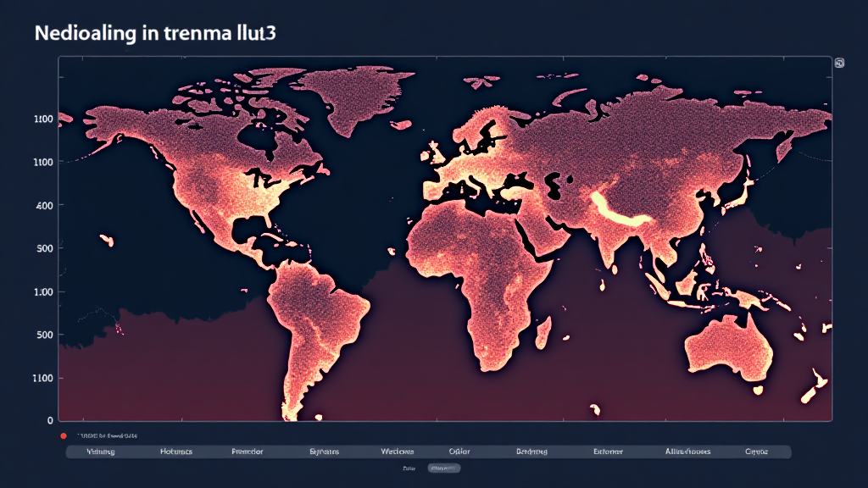Select the 'Wedcows' tab

click(x=398, y=452)
